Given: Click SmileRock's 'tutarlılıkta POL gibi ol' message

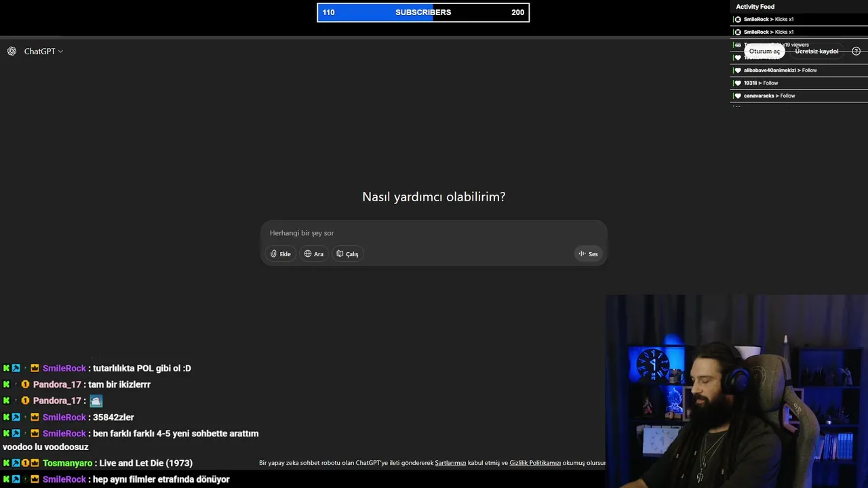Looking at the screenshot, I should coord(142,369).
